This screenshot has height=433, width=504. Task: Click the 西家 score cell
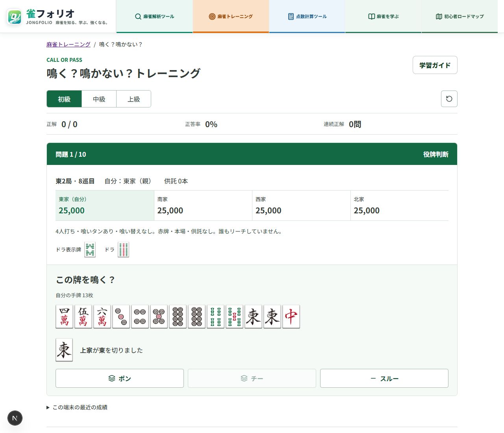[301, 205]
